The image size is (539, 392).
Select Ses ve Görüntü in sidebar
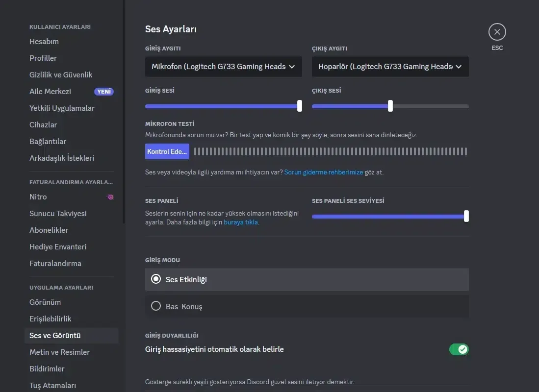(71, 336)
